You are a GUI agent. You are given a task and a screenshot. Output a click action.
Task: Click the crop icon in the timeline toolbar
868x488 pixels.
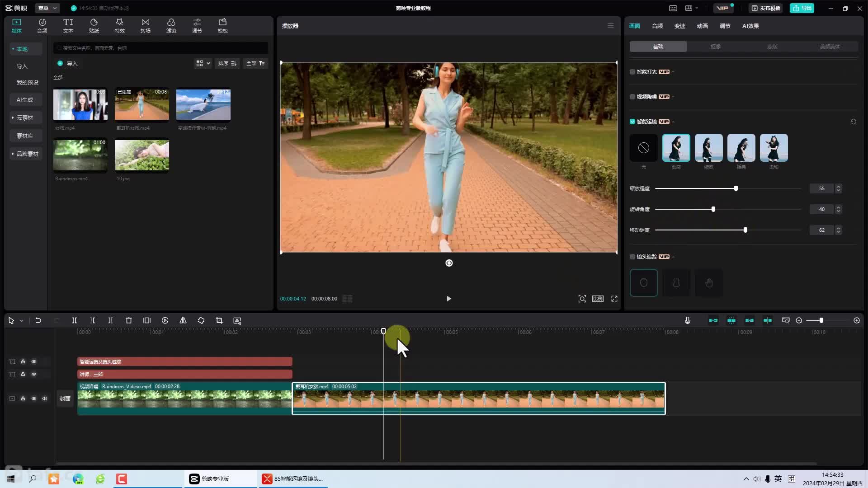[219, 320]
